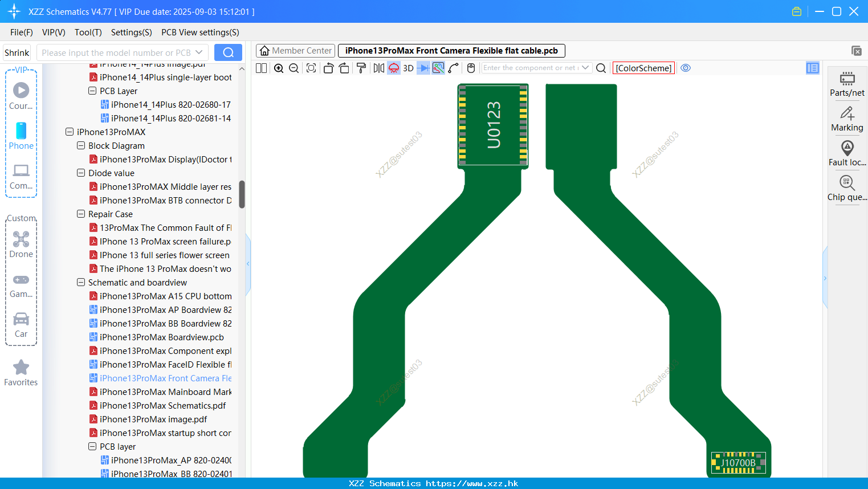The height and width of the screenshot is (489, 868).
Task: Select the U0123 component on board
Action: point(493,125)
